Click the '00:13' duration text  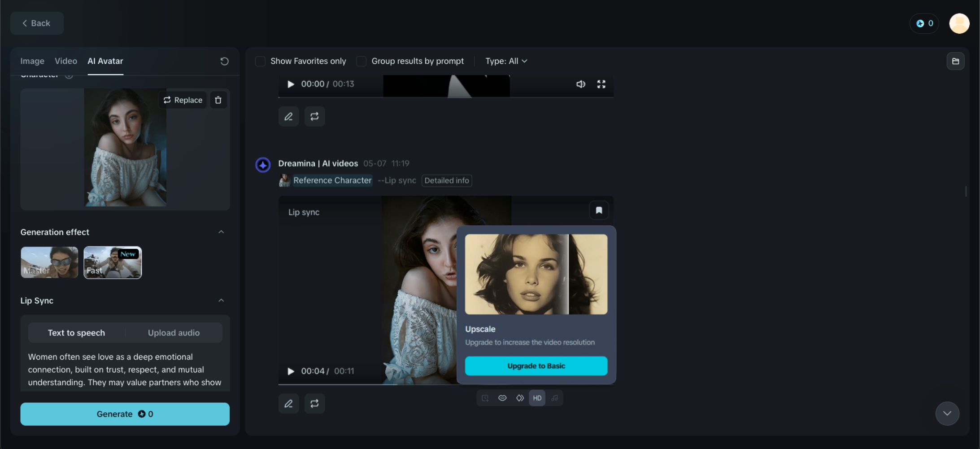344,84
